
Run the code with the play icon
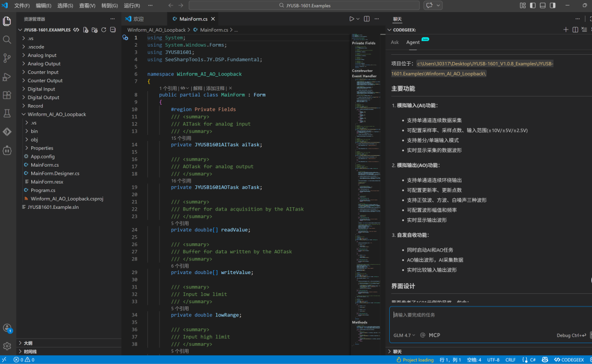pos(351,18)
